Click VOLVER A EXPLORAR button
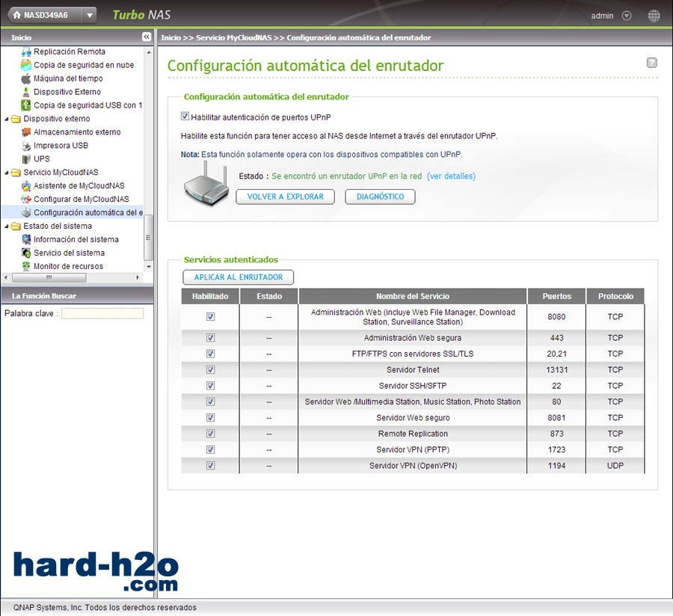 [285, 197]
